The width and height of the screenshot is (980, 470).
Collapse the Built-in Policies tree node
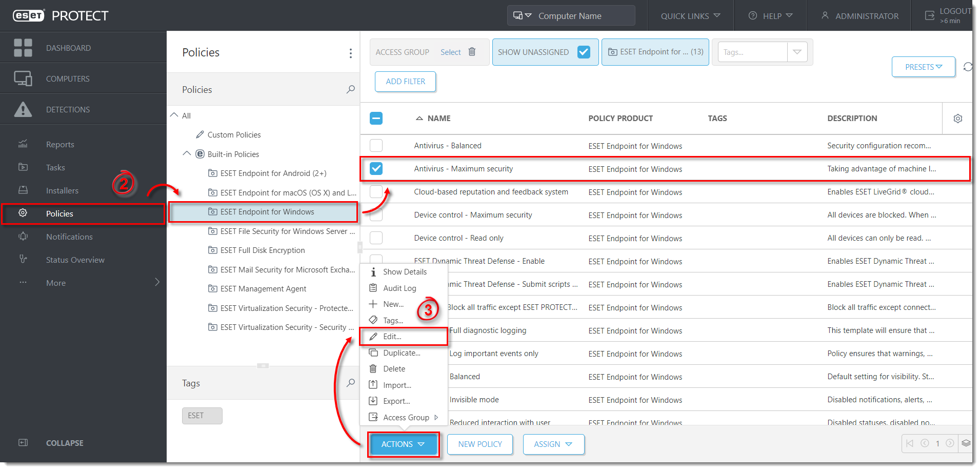coord(187,154)
